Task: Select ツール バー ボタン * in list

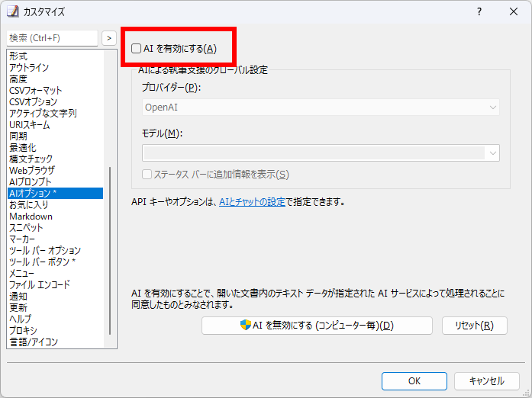Action: 55,262
